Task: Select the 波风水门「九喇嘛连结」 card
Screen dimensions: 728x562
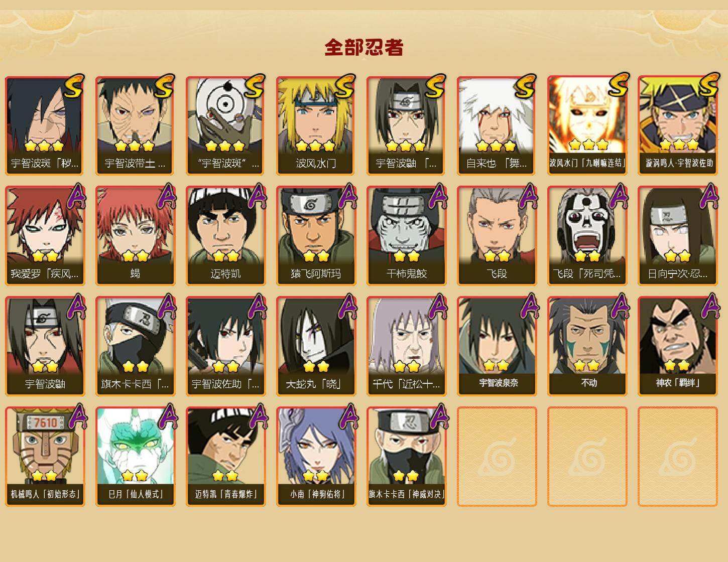Action: (x=587, y=125)
